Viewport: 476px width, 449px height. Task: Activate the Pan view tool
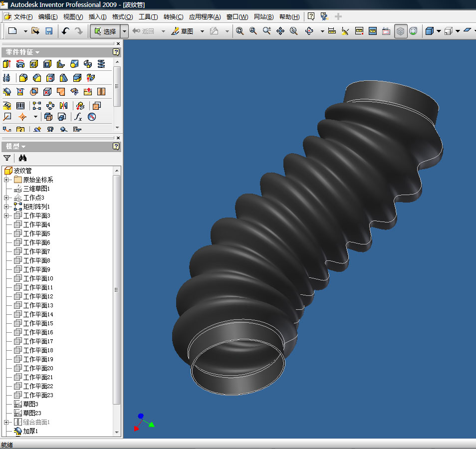tap(280, 31)
